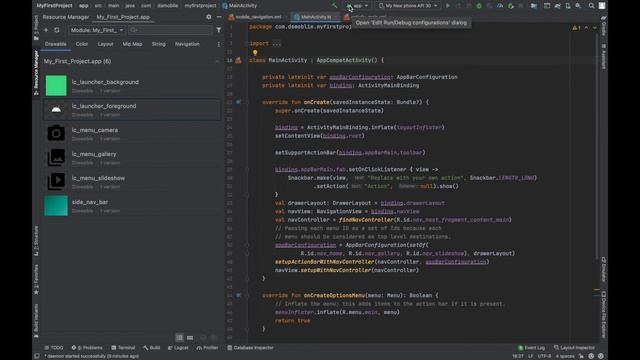The width and height of the screenshot is (640, 360).
Task: Click the status bar tool window toggle icon
Action: 37,356
